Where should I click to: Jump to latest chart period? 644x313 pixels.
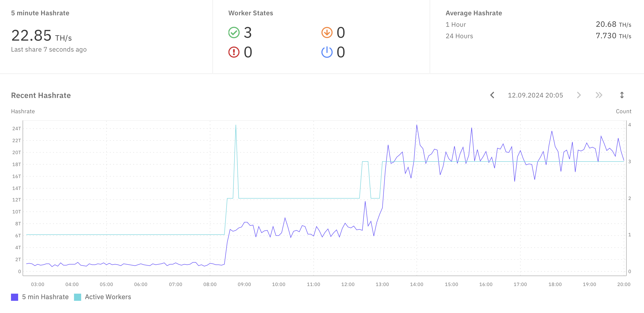pos(599,95)
